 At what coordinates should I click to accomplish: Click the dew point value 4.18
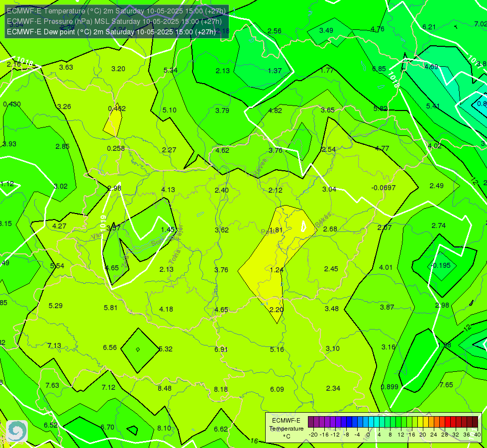(x=166, y=309)
